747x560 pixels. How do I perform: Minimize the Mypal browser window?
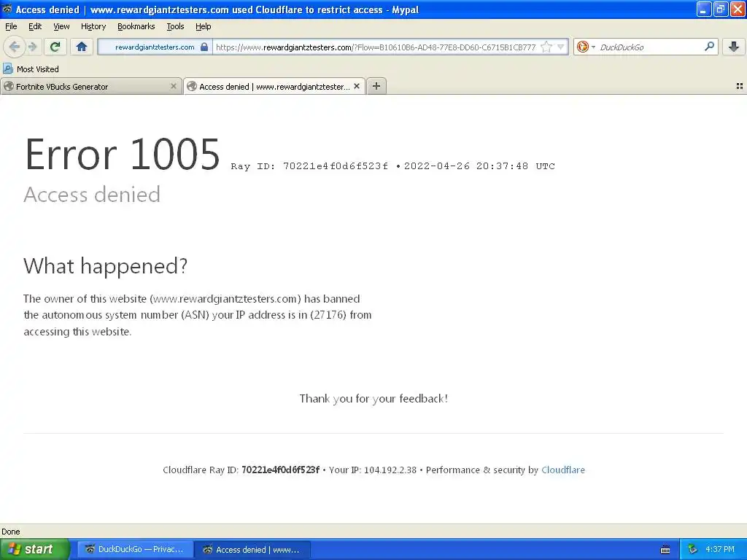[x=704, y=9]
